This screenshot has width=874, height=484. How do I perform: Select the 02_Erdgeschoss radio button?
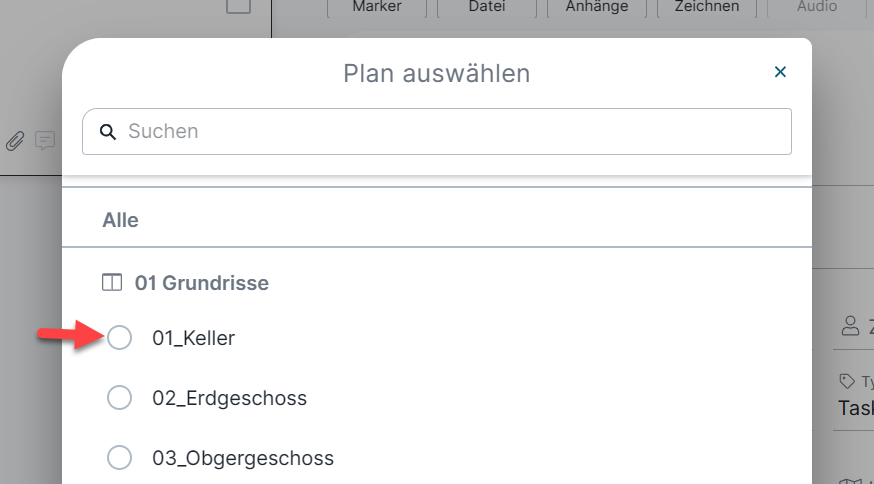point(119,398)
